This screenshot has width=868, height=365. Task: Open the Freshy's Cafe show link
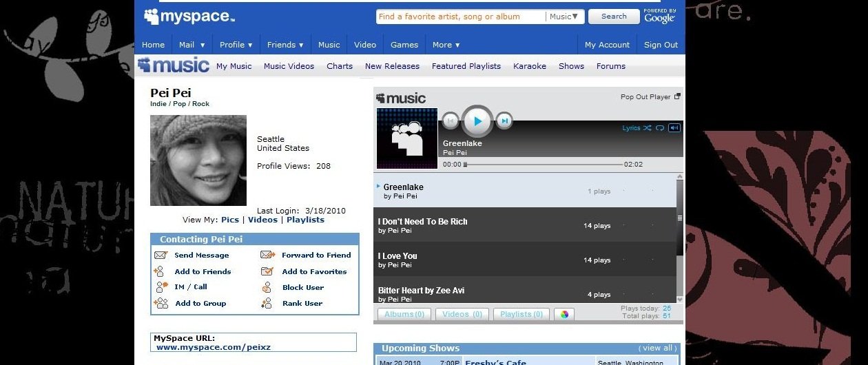495,362
